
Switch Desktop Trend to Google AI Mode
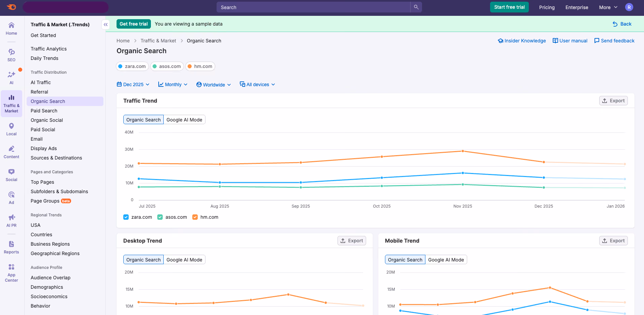[184, 259]
